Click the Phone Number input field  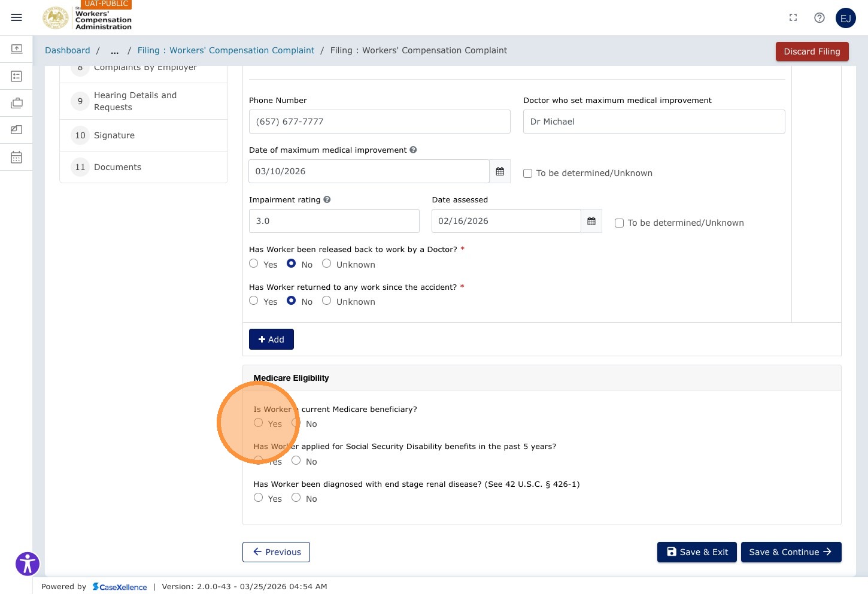click(x=380, y=122)
